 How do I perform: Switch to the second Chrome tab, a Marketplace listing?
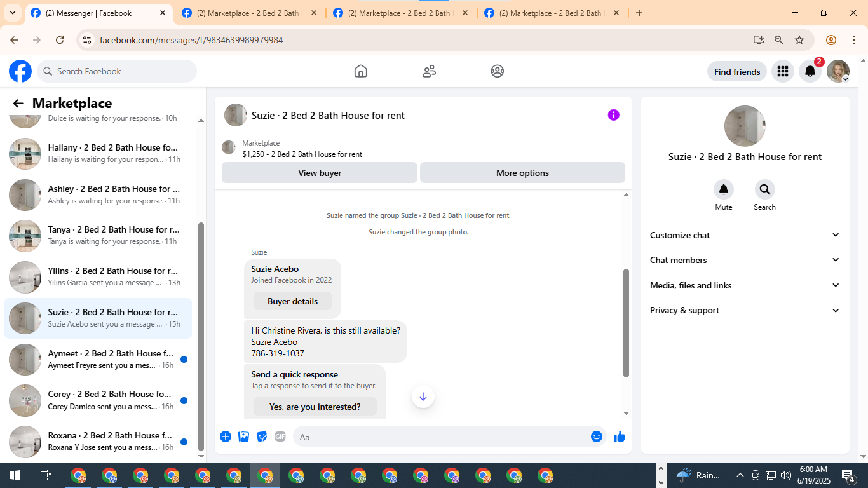coord(249,13)
